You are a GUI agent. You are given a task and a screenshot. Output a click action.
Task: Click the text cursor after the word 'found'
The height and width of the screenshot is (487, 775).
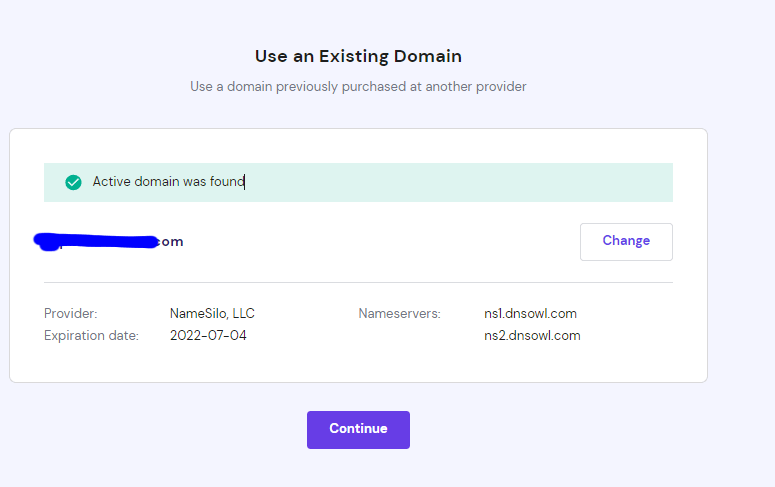245,182
